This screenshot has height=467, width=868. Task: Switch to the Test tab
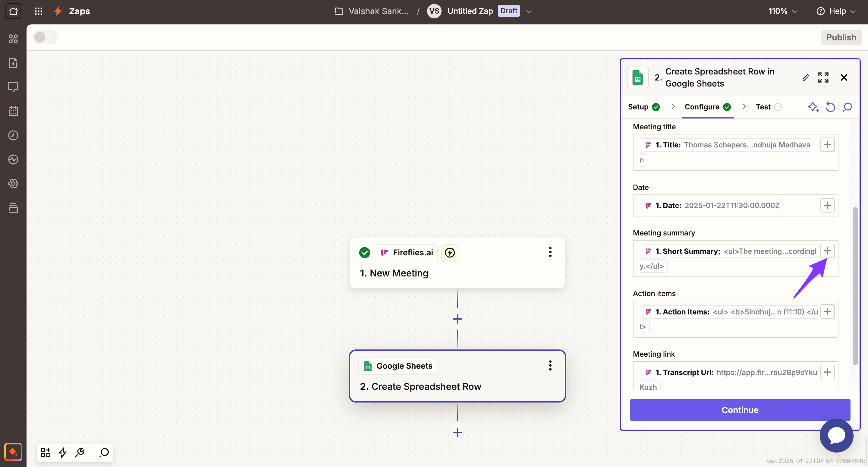[769, 107]
